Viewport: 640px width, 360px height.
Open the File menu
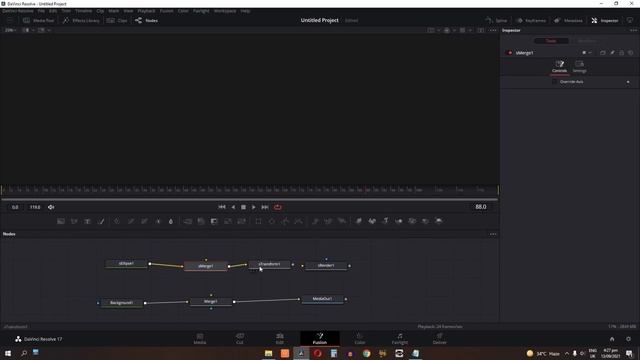pyautogui.click(x=41, y=11)
